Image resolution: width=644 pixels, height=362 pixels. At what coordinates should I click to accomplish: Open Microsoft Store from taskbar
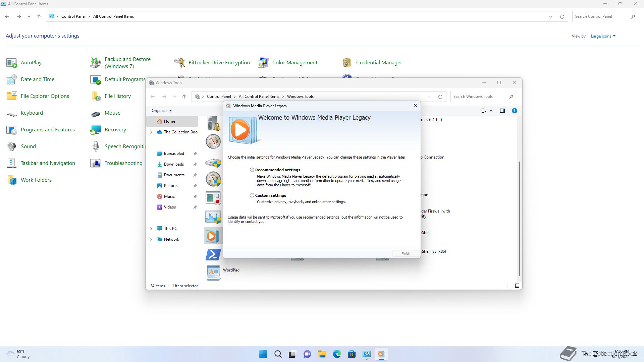coord(352,354)
